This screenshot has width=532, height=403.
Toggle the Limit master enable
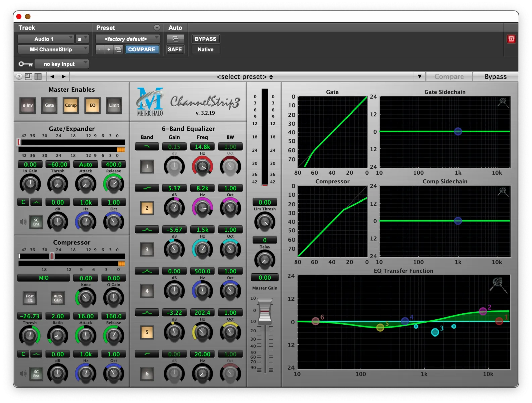coord(114,105)
